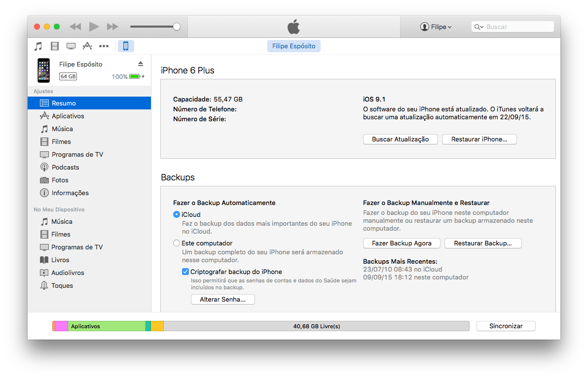Toggle Criptografar backup do iPhone checkbox

pos(185,272)
